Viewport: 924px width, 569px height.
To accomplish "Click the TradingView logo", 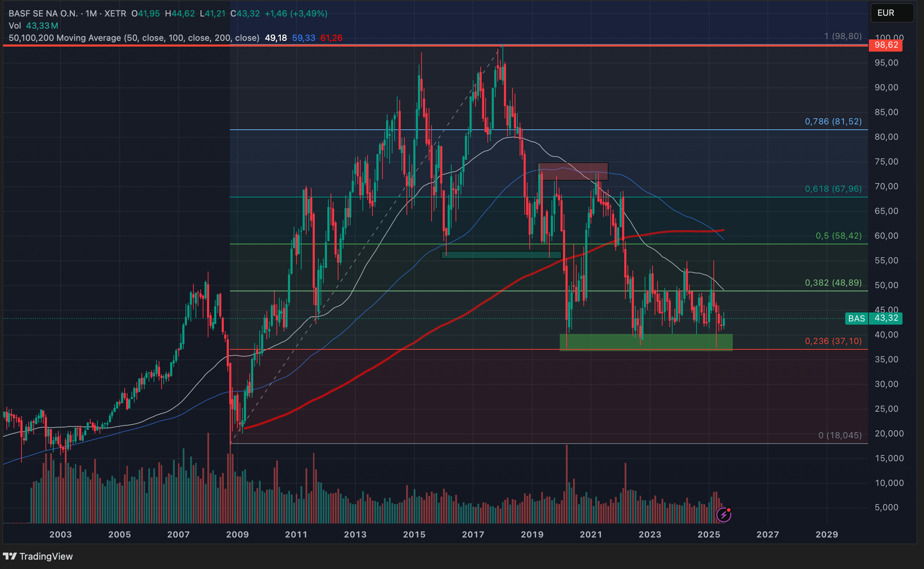I will coord(38,556).
